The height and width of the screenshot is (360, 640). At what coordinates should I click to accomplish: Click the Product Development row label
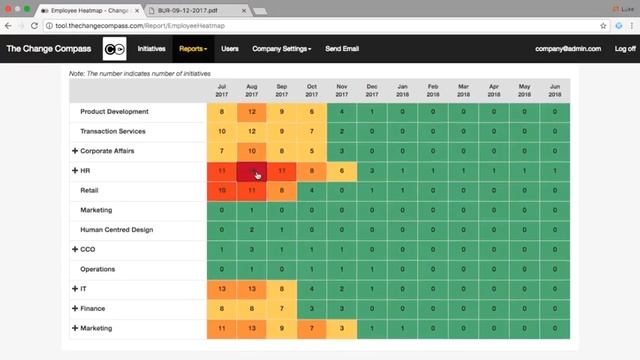coord(114,112)
